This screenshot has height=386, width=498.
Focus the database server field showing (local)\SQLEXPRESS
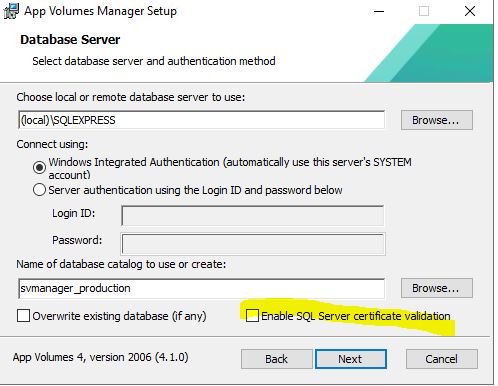tap(201, 120)
